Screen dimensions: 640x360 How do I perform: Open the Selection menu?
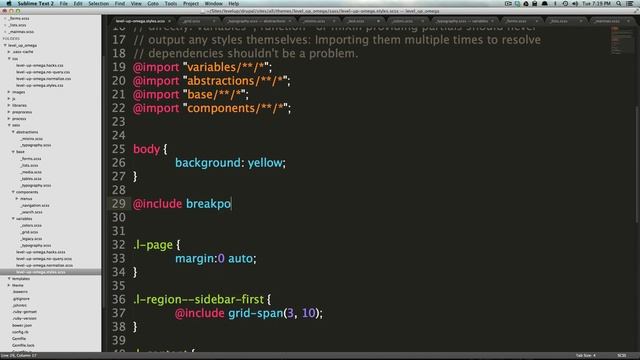tap(99, 3)
